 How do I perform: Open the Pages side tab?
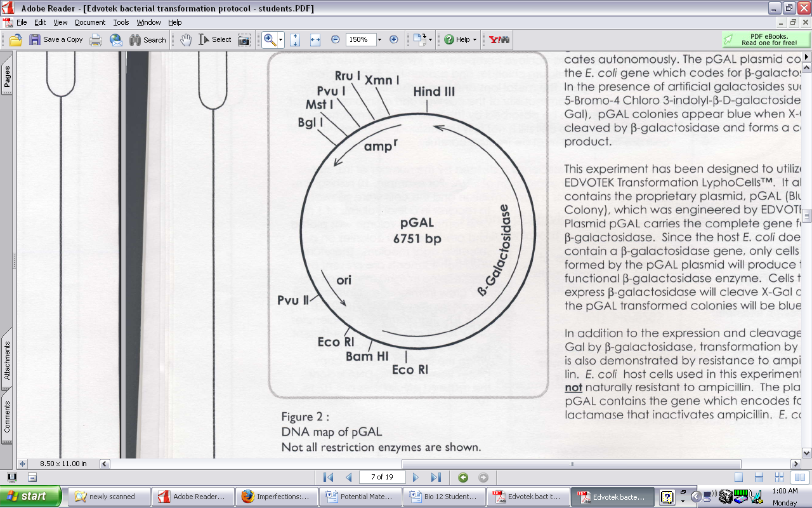(x=7, y=76)
